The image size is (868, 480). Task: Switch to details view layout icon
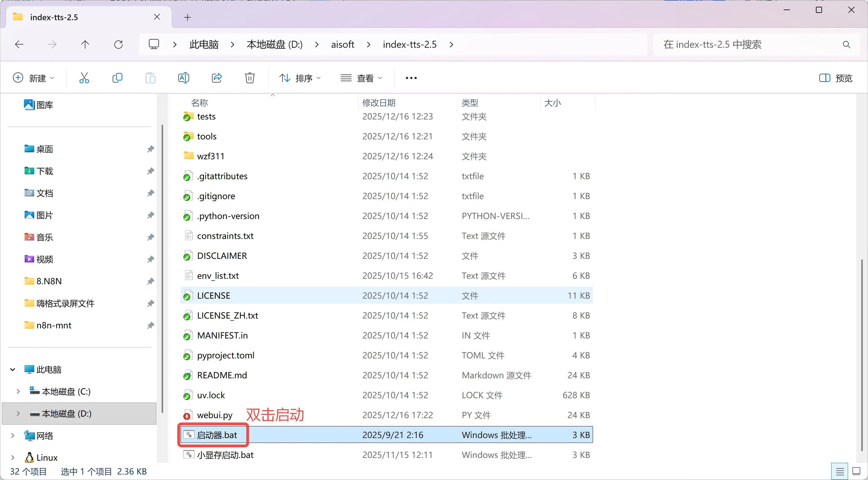coord(840,471)
